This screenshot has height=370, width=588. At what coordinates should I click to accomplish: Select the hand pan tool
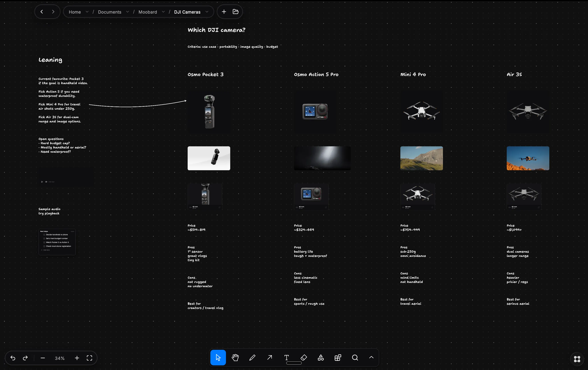click(235, 358)
